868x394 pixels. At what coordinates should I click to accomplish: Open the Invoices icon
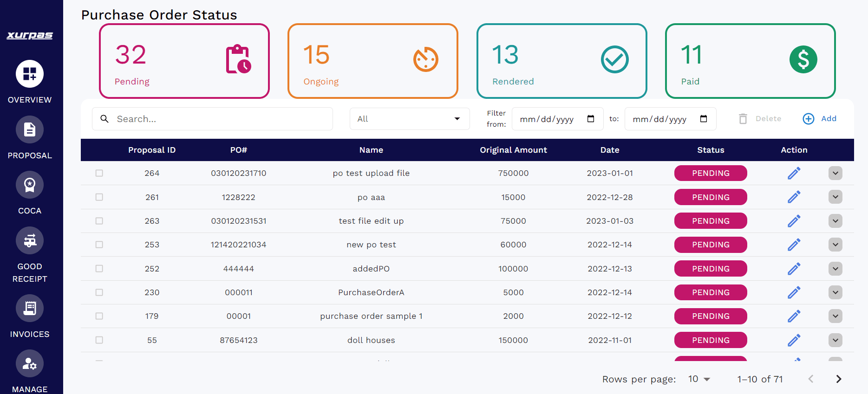[x=30, y=308]
